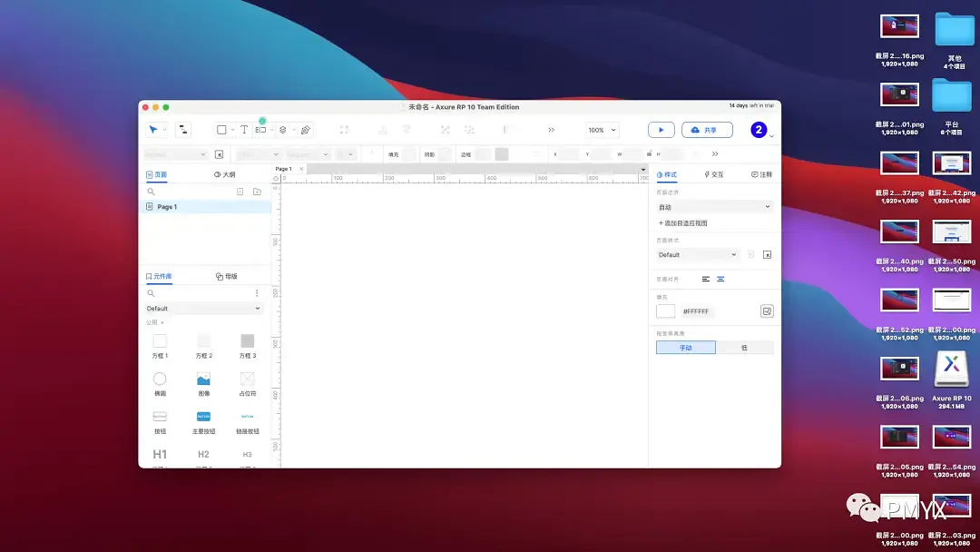Click the connector tool icon
980x552 pixels.
point(183,130)
